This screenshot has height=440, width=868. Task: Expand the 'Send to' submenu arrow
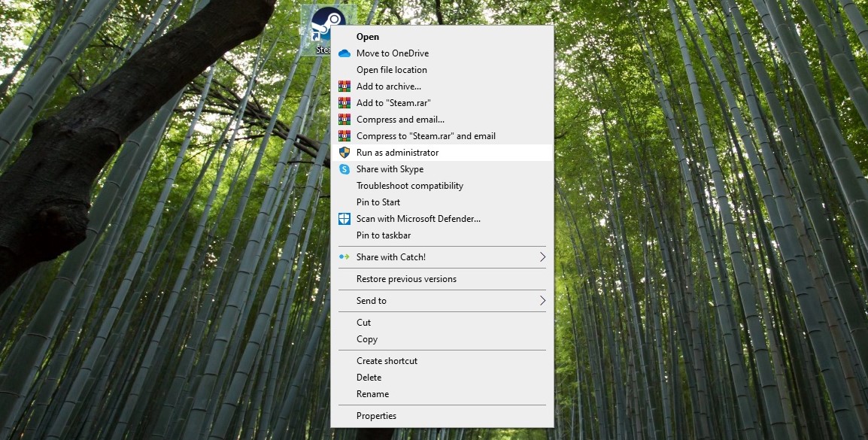click(x=543, y=300)
